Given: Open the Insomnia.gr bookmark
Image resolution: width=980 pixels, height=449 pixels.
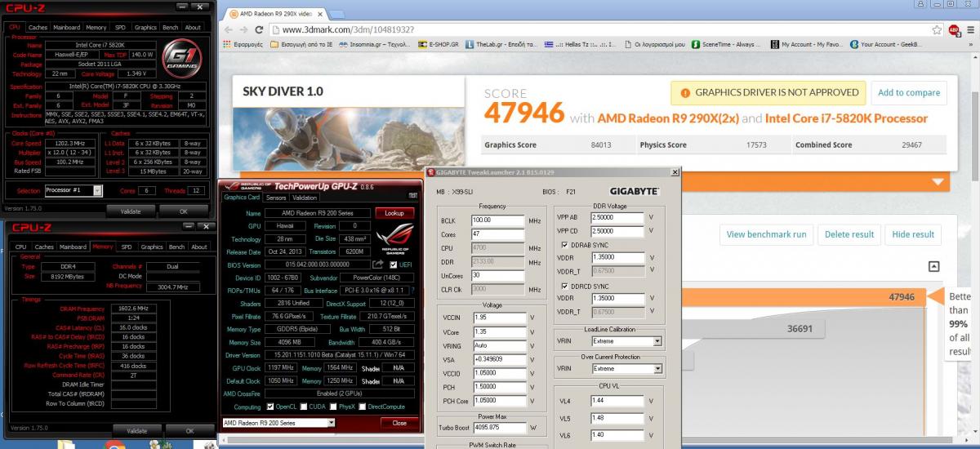Looking at the screenshot, I should click(x=375, y=45).
